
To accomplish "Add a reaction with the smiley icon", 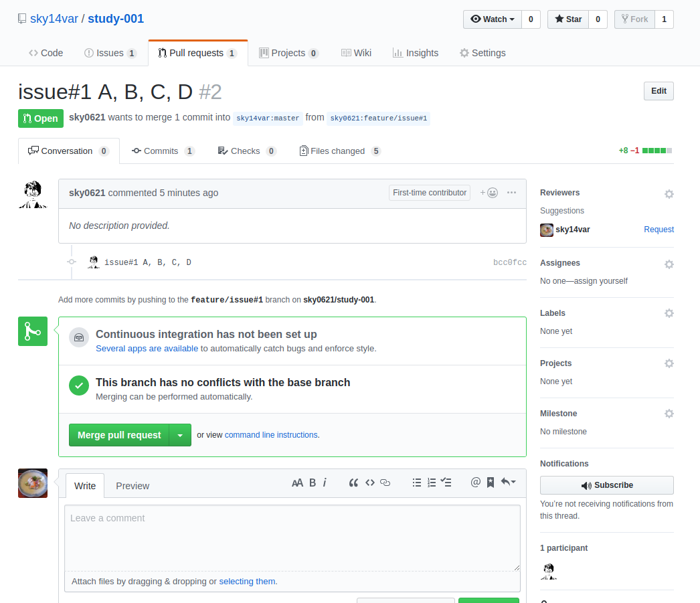I will click(489, 192).
